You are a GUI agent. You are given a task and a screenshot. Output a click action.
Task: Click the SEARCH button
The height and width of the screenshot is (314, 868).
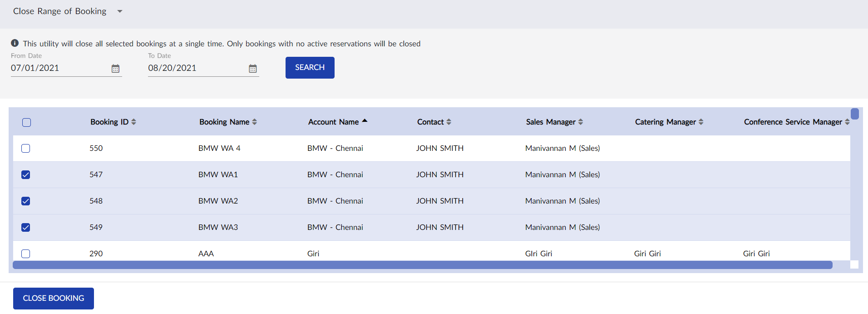(310, 68)
